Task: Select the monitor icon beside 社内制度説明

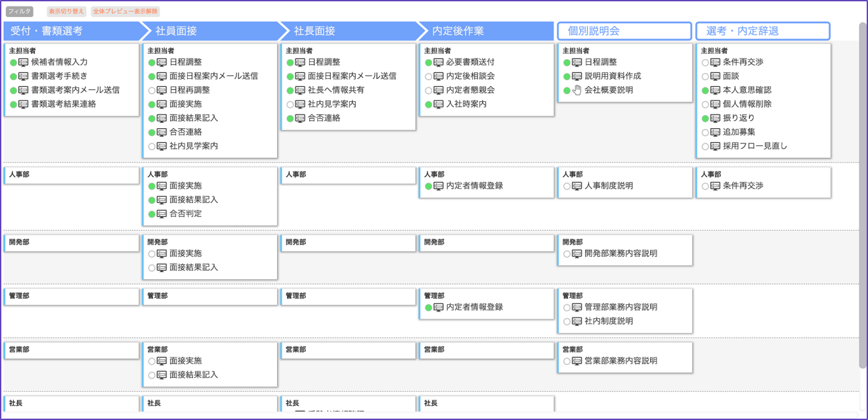Action: tap(577, 321)
